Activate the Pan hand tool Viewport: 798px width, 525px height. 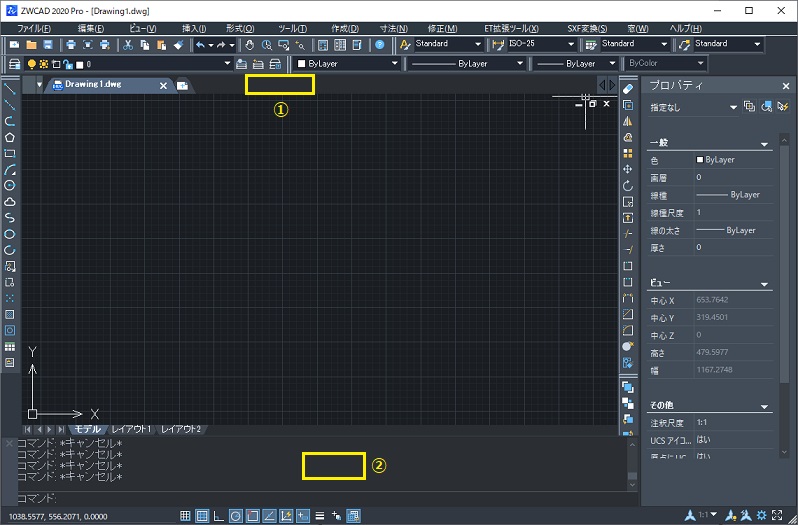(249, 45)
